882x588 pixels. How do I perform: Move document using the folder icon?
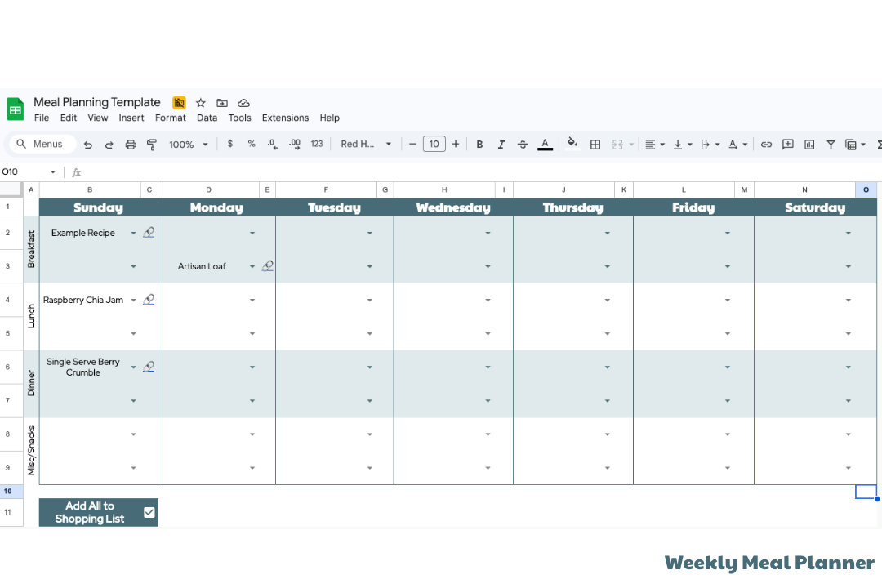coord(222,103)
